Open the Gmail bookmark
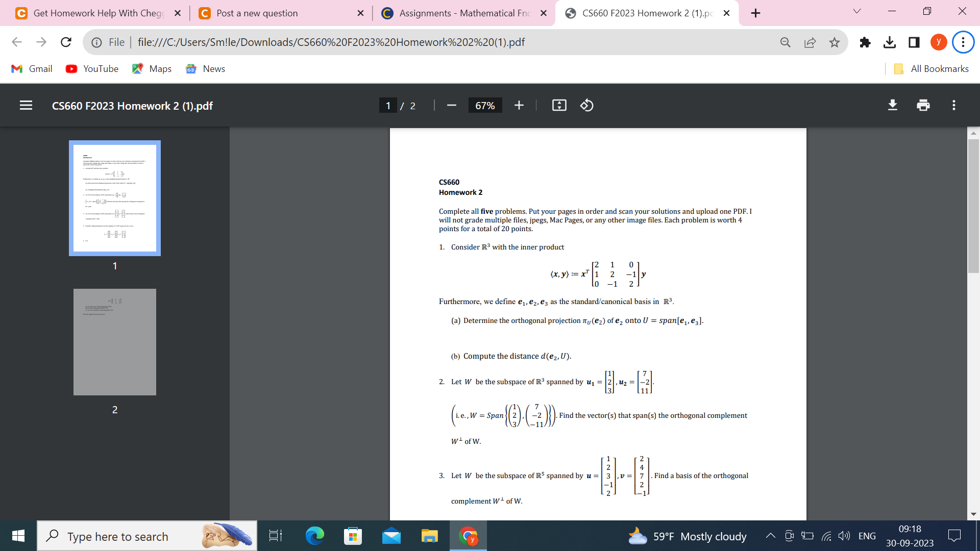 click(32, 68)
